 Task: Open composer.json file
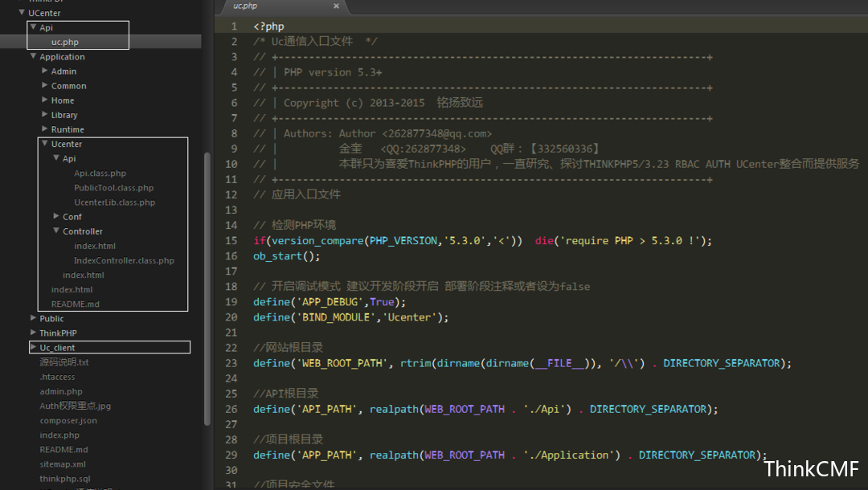(68, 420)
